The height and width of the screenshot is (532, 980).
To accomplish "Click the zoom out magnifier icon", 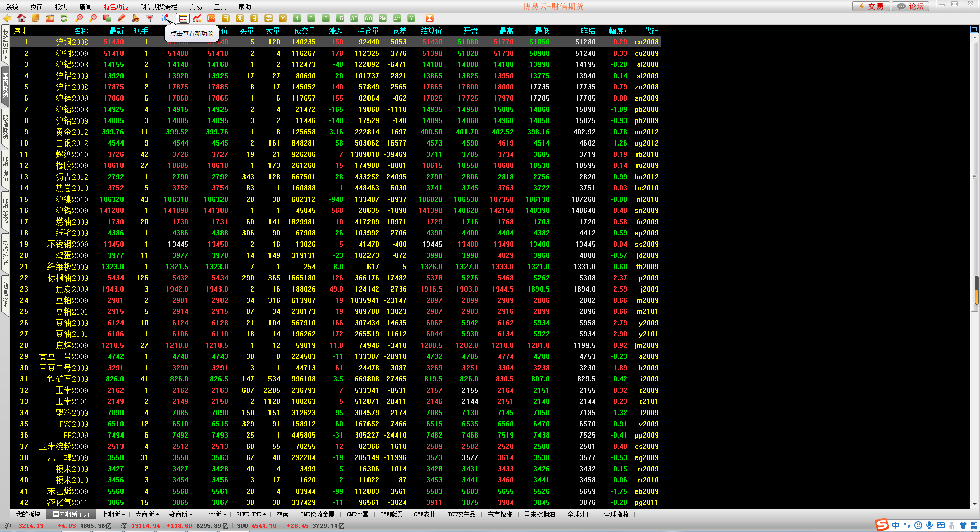I will 93,18.
